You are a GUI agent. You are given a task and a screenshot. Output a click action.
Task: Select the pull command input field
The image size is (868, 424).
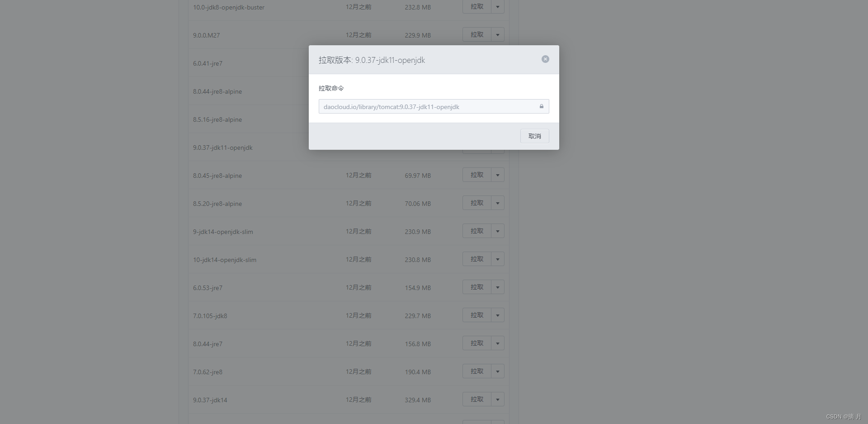point(434,106)
